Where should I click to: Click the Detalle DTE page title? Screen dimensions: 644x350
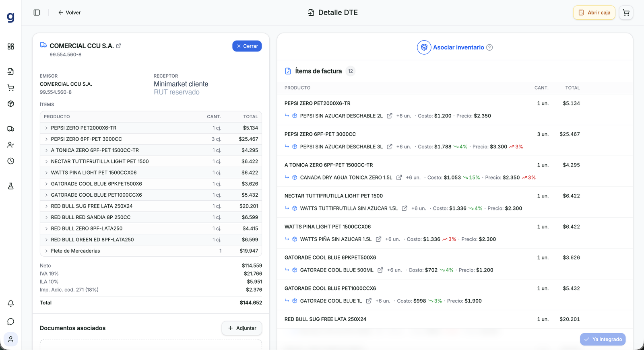338,12
